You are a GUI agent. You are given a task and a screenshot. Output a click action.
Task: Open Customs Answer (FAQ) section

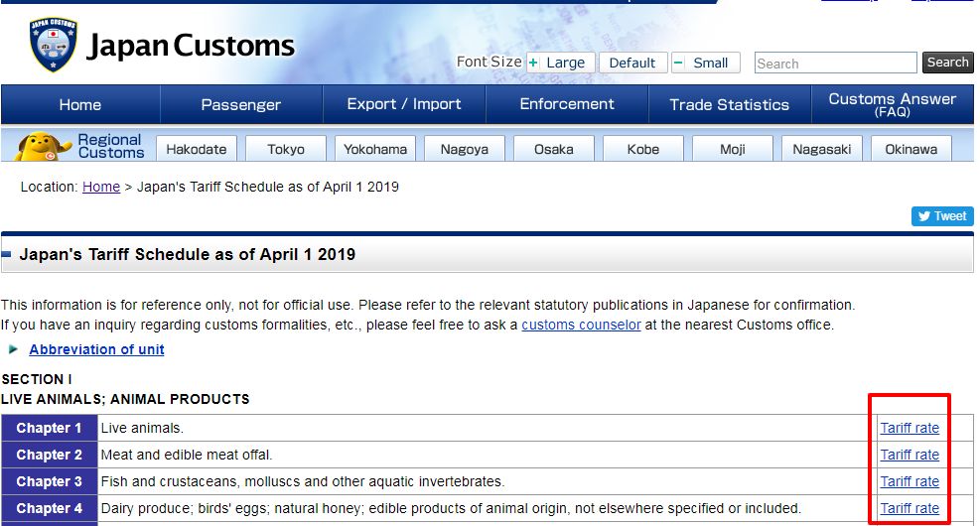point(892,104)
